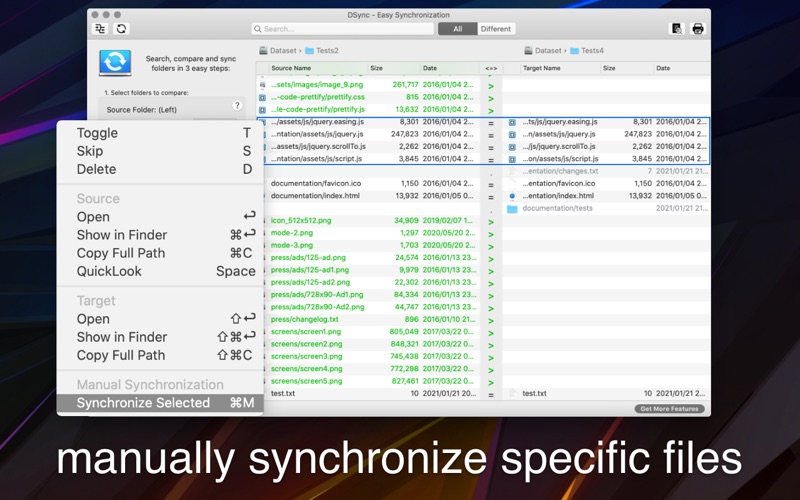Click equals sign for test.txt row
The width and height of the screenshot is (800, 500).
491,395
